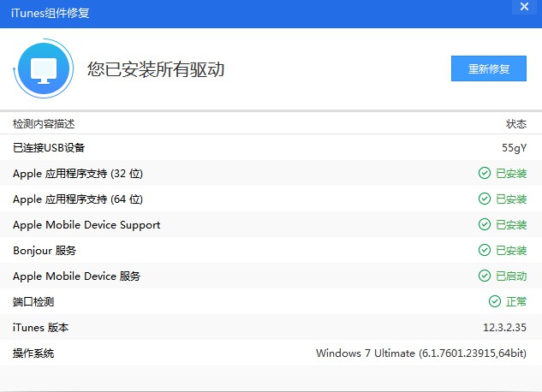
Task: Click the blue monitor icon
Action: (44, 68)
